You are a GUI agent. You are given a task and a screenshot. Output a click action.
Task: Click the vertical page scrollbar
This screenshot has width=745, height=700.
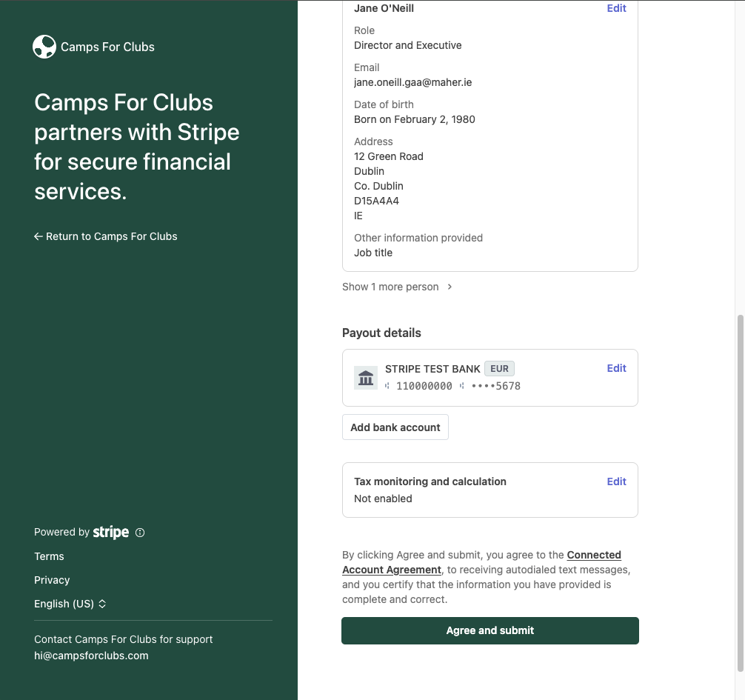coord(740,493)
